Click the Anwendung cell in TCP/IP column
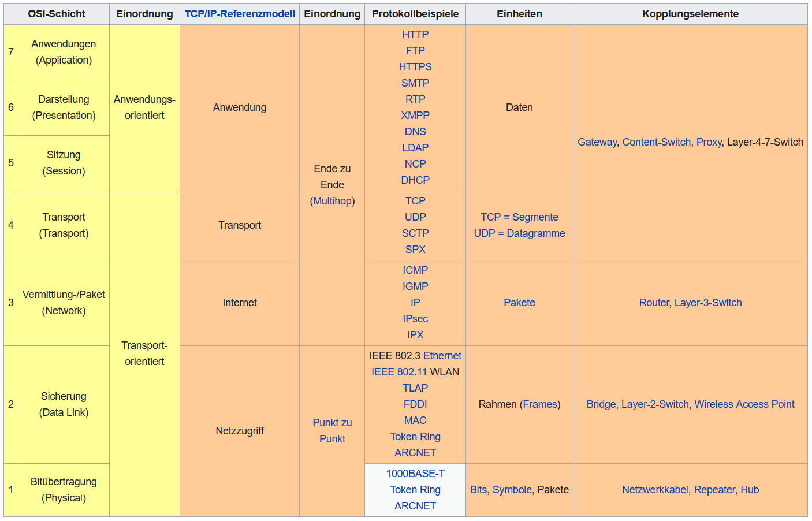This screenshot has width=812, height=521. 240,107
